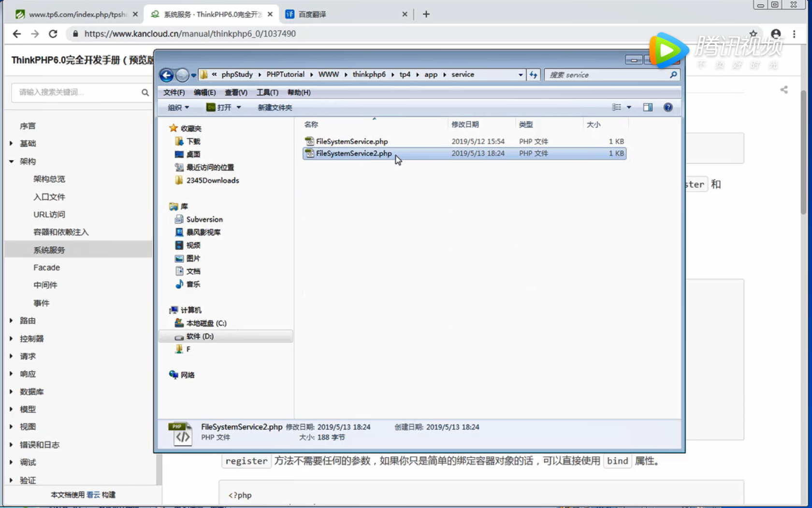The image size is (812, 508).
Task: Expand address bar history dropdown
Action: click(521, 75)
